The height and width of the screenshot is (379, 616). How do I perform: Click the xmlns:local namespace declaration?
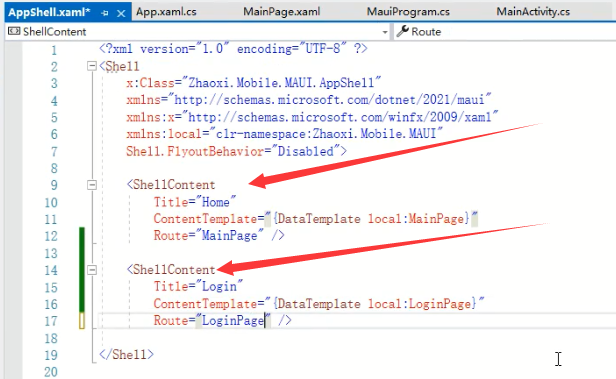[284, 134]
